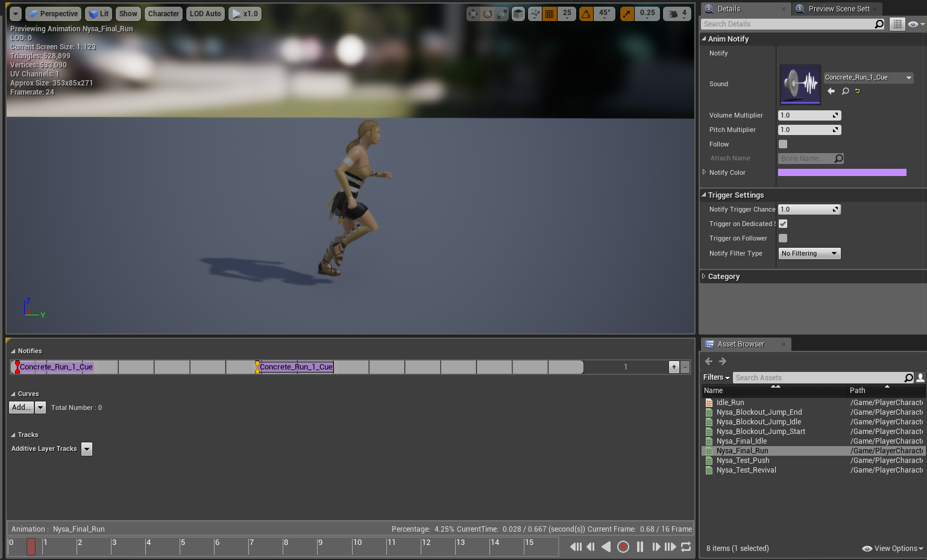Pause the animation playback
The image size is (927, 560).
coord(639,547)
